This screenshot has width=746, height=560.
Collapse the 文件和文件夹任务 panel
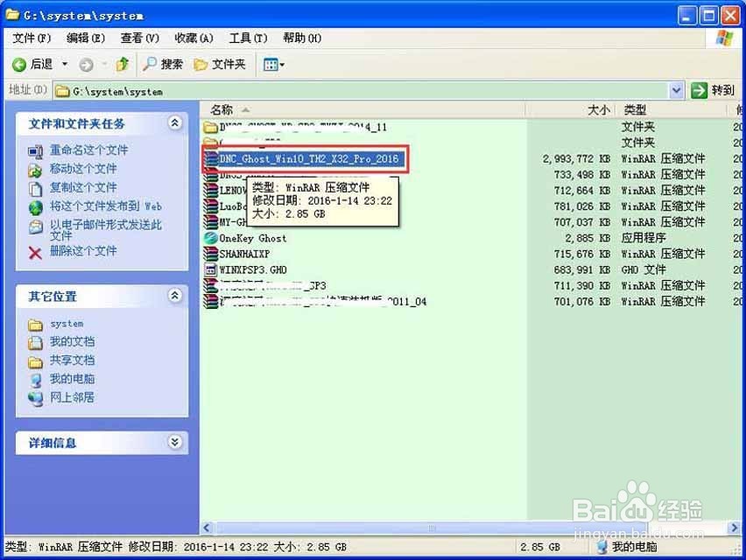click(x=174, y=123)
